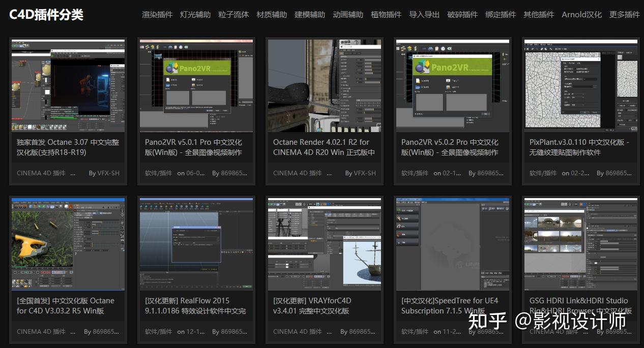
Task: Open the 动画辅助 category
Action: [348, 15]
